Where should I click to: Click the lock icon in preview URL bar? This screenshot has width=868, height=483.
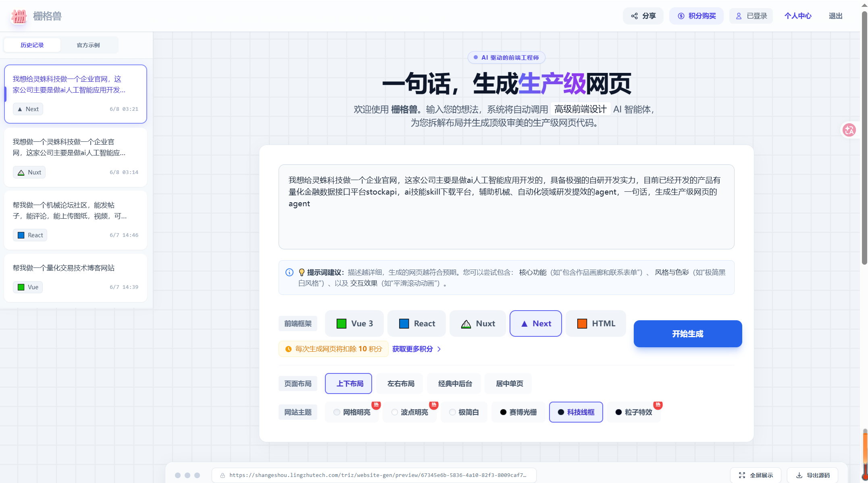tap(223, 475)
